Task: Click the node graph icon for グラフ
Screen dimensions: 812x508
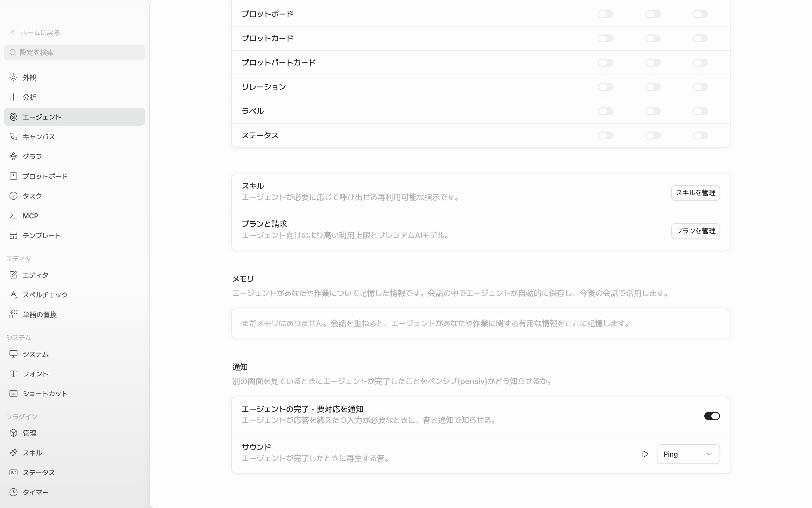Action: click(x=14, y=157)
